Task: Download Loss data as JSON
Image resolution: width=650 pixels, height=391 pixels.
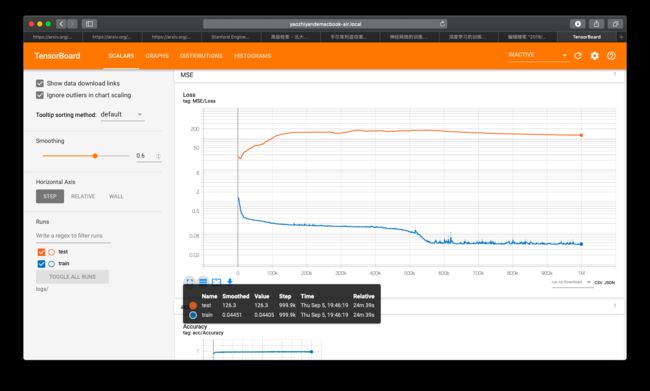Action: coord(610,283)
